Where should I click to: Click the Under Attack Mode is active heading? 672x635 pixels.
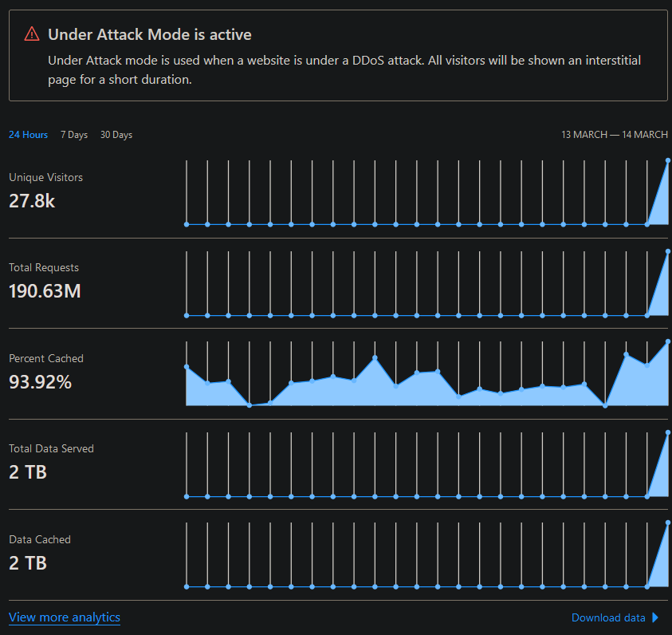pyautogui.click(x=150, y=34)
